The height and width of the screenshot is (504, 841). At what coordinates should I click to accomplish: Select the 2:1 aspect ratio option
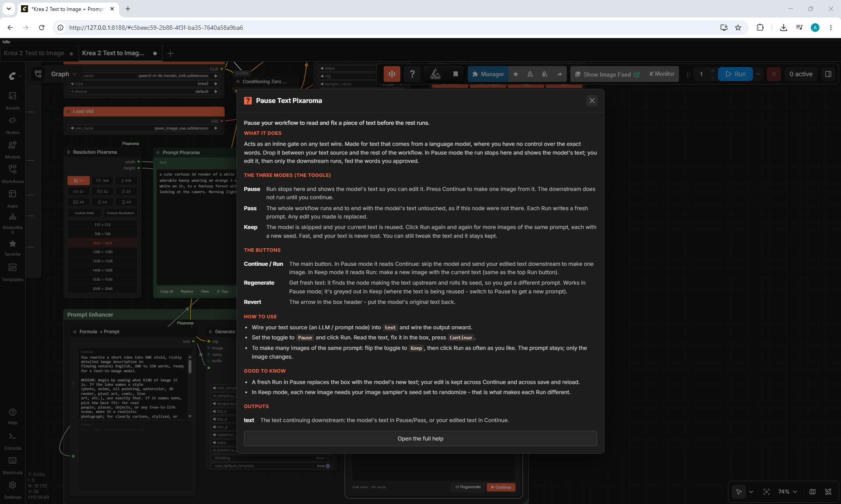tap(79, 191)
